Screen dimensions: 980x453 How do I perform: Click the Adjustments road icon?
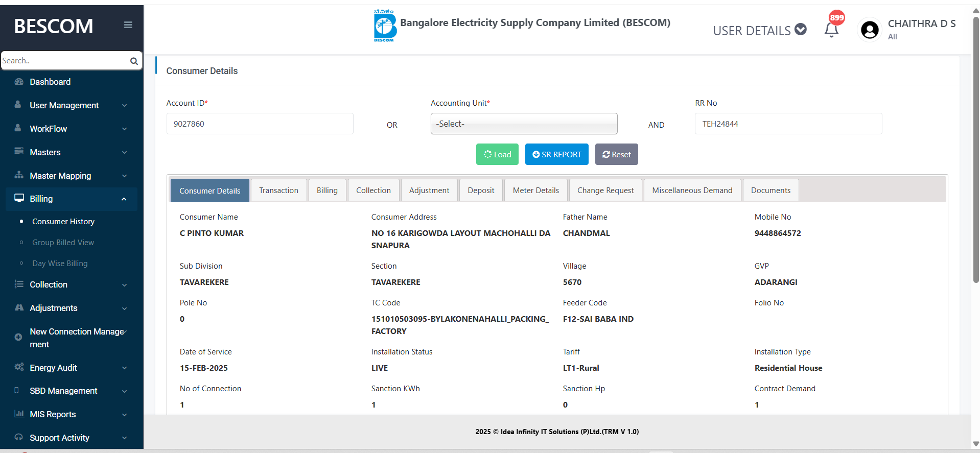point(19,307)
